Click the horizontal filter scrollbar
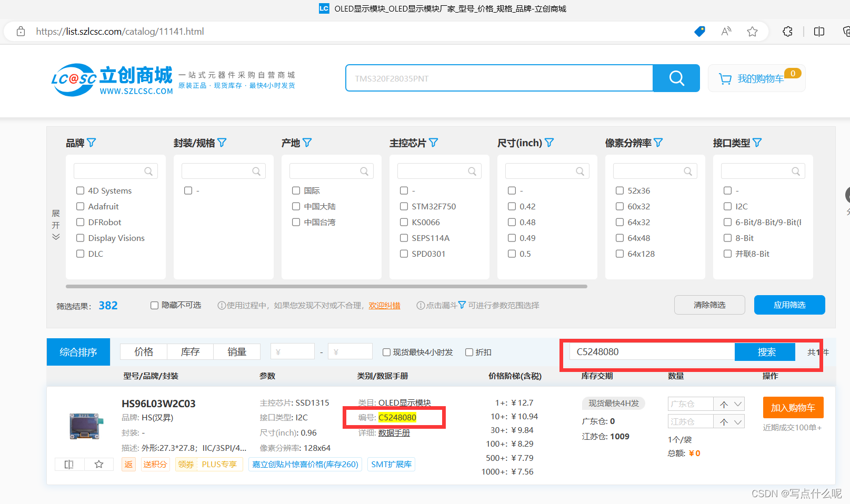Screen dimensions: 850x504 pos(326,287)
